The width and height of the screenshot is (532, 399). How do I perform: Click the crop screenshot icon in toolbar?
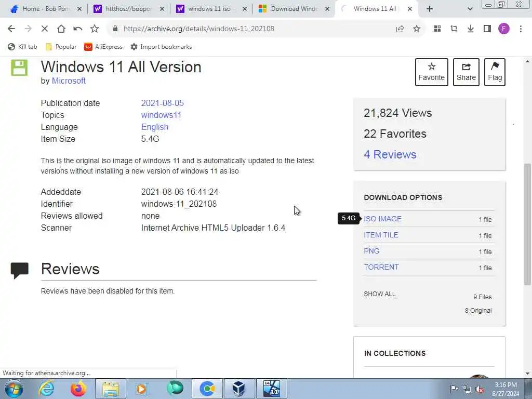tap(454, 29)
